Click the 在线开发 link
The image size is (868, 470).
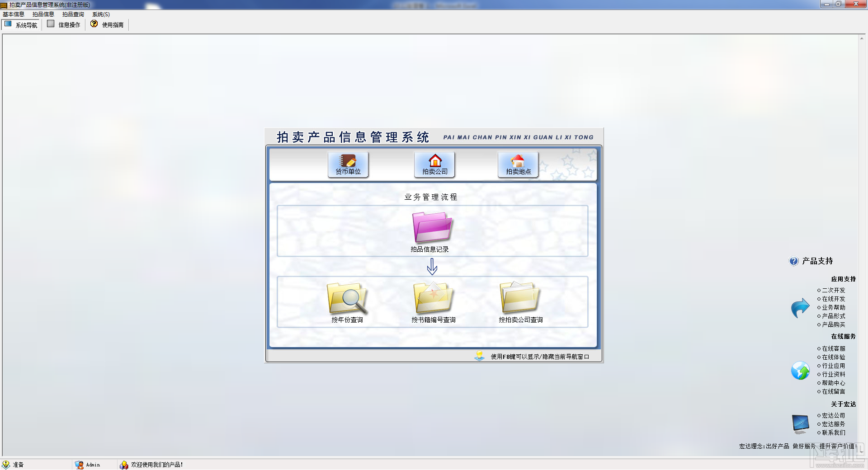pyautogui.click(x=833, y=299)
